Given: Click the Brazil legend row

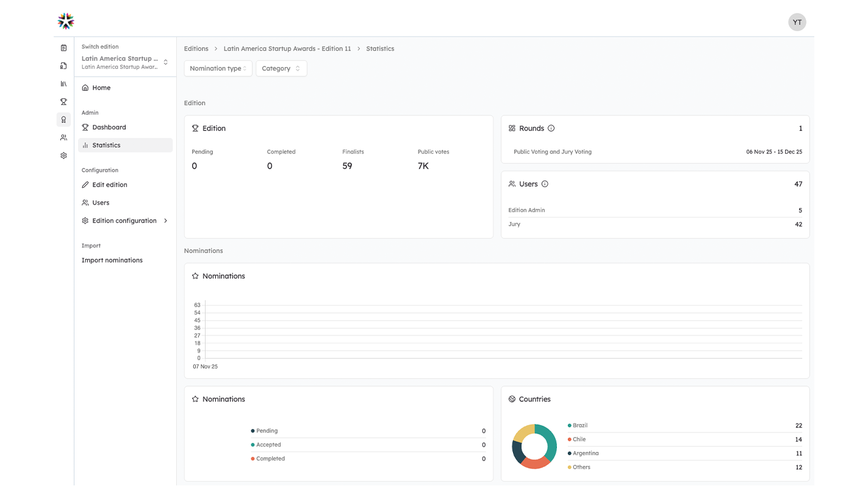Looking at the screenshot, I should click(684, 426).
